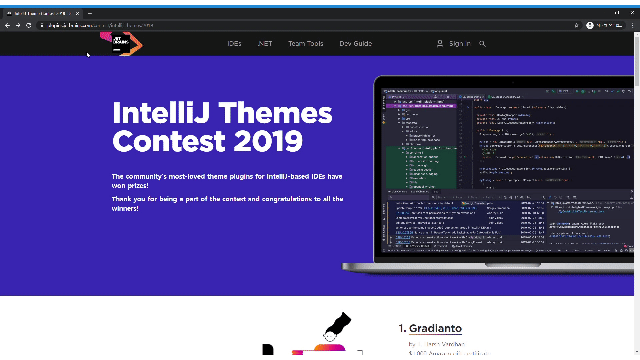Open the browser profile avatar button

pyautogui.click(x=590, y=25)
